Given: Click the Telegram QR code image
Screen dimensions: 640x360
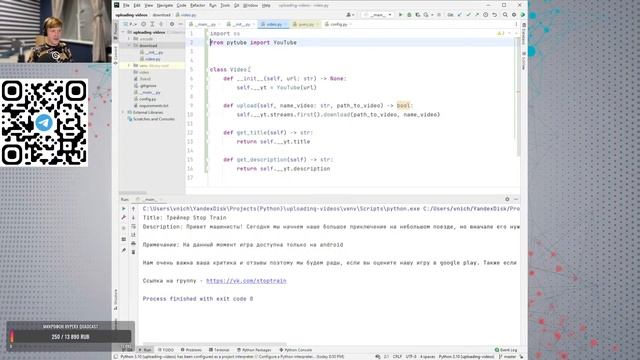Looking at the screenshot, I should 44,122.
